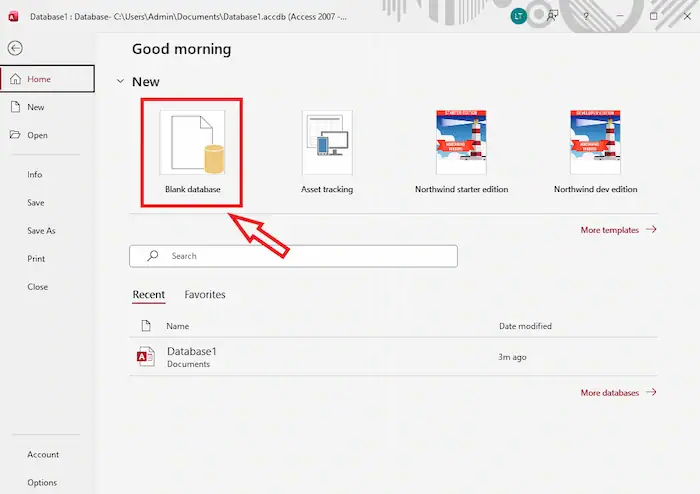Open the LT account profile avatar
Image resolution: width=700 pixels, height=494 pixels.
(518, 16)
